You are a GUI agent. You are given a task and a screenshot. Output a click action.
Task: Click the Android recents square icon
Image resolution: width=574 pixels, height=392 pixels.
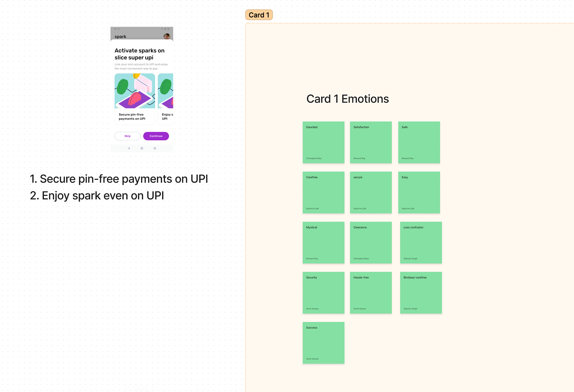[x=155, y=148]
